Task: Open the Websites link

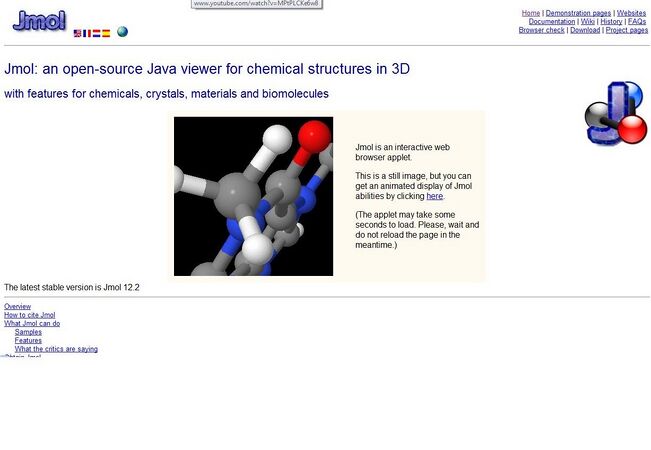Action: coord(631,13)
